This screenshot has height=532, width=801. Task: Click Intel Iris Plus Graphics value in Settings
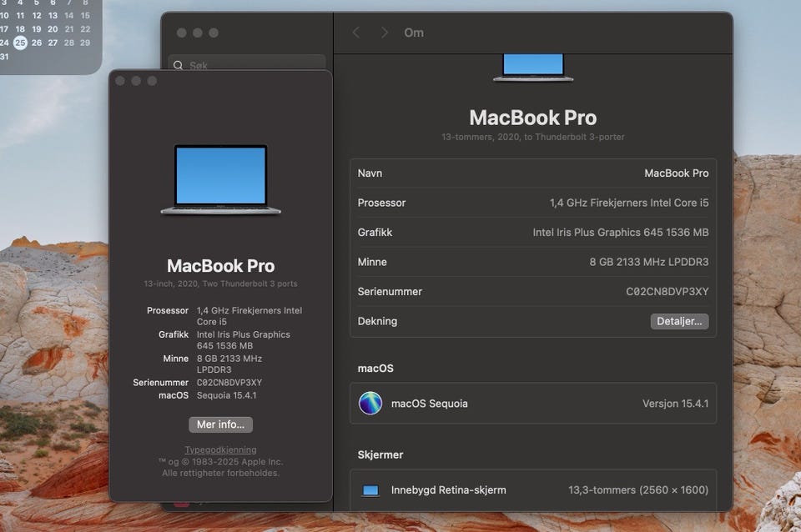pyautogui.click(x=621, y=233)
